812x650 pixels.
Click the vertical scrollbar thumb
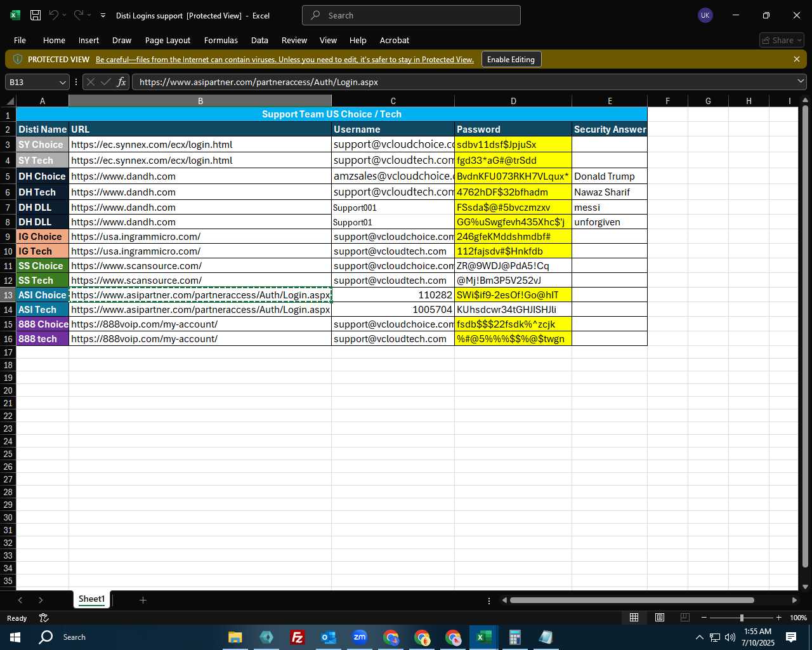[x=805, y=336]
